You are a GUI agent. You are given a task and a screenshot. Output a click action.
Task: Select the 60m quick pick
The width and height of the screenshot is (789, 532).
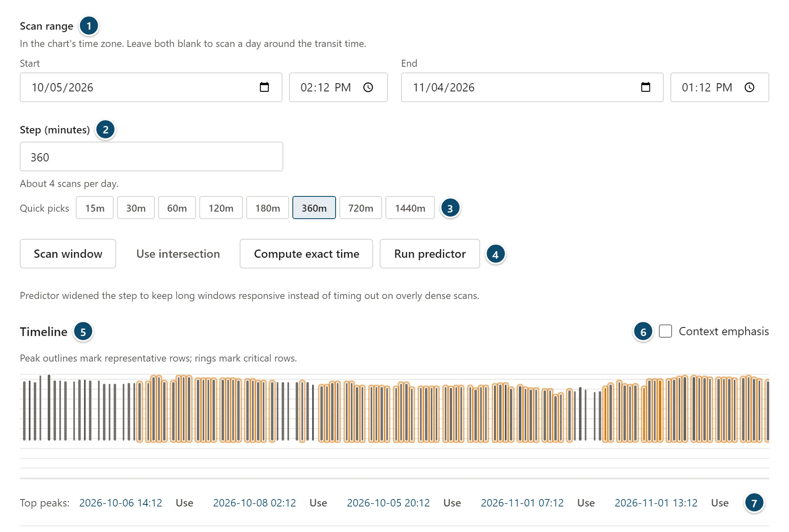[x=177, y=208]
